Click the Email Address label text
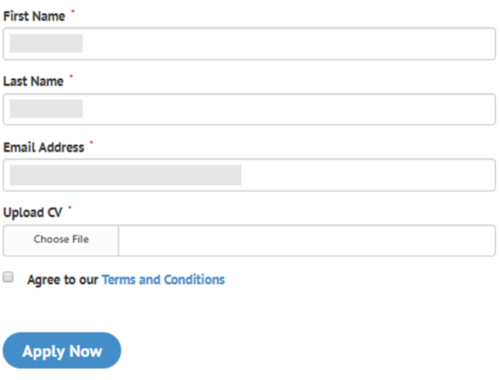 coord(44,147)
